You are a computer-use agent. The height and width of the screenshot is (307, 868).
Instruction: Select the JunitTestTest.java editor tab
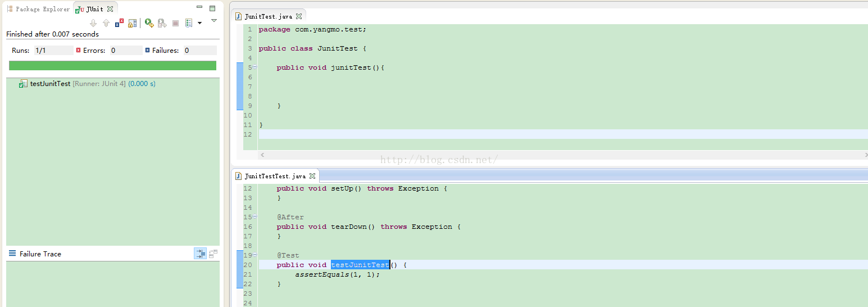pyautogui.click(x=275, y=176)
